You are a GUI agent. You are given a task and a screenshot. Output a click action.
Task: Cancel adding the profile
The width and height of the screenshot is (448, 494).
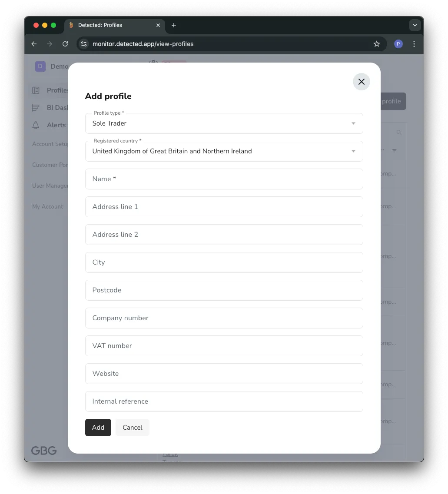pyautogui.click(x=133, y=428)
